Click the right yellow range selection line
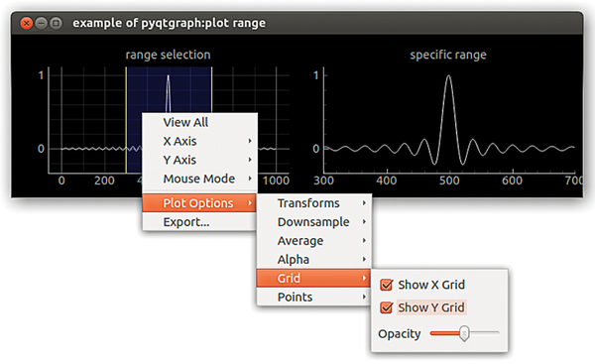Viewport: 595px width, 364px height. (212, 91)
